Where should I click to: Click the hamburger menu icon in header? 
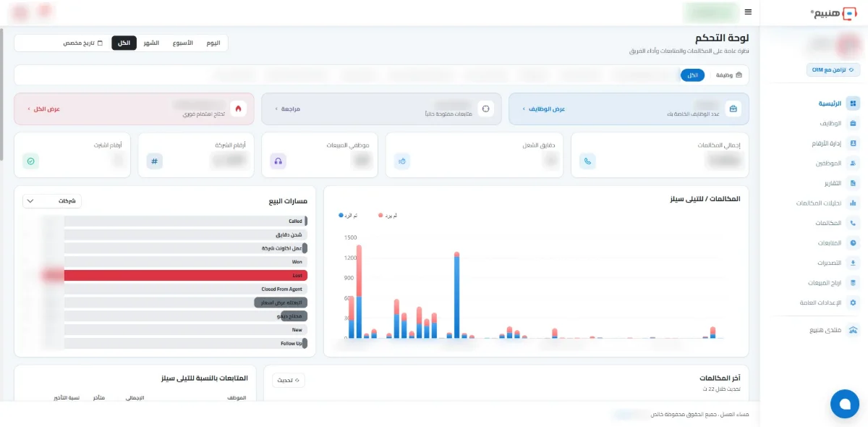(748, 12)
